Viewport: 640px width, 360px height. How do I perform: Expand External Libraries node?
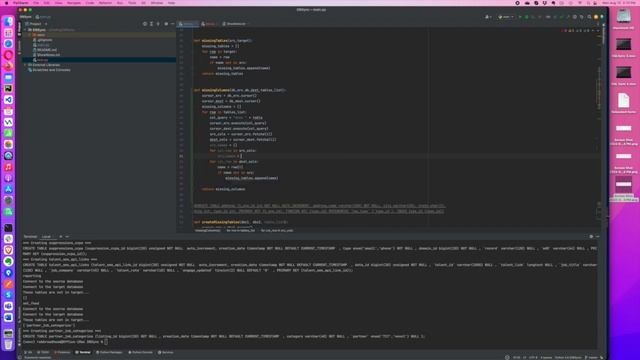click(x=25, y=65)
